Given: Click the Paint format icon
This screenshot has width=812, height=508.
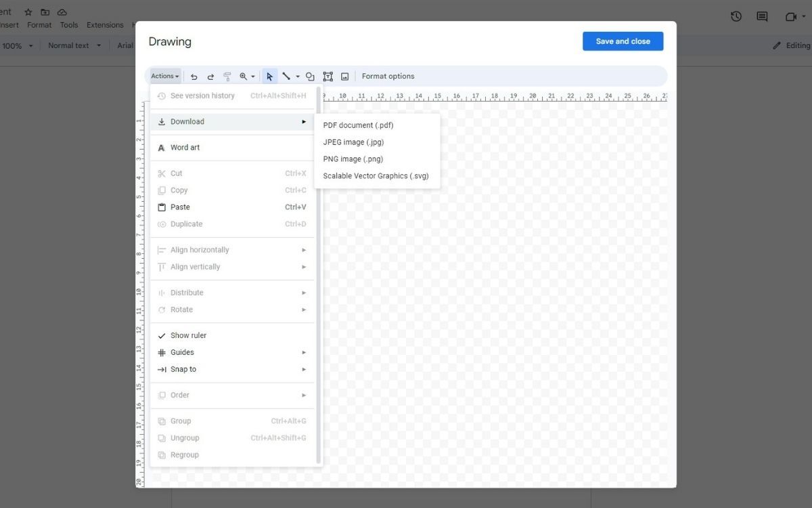Looking at the screenshot, I should [x=227, y=77].
